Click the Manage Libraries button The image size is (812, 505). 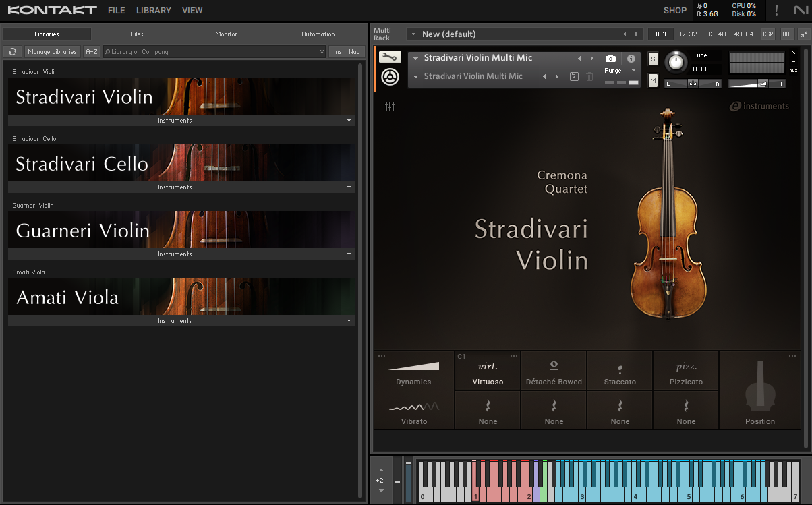[x=52, y=51]
